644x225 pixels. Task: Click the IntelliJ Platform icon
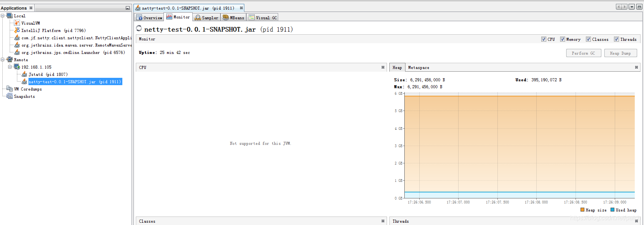(17, 30)
